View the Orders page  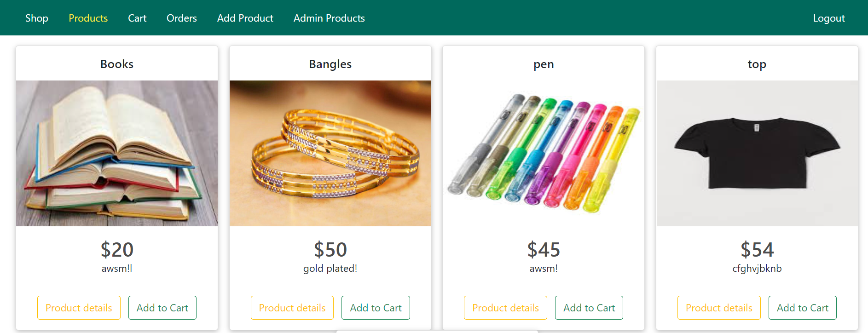[x=182, y=18]
